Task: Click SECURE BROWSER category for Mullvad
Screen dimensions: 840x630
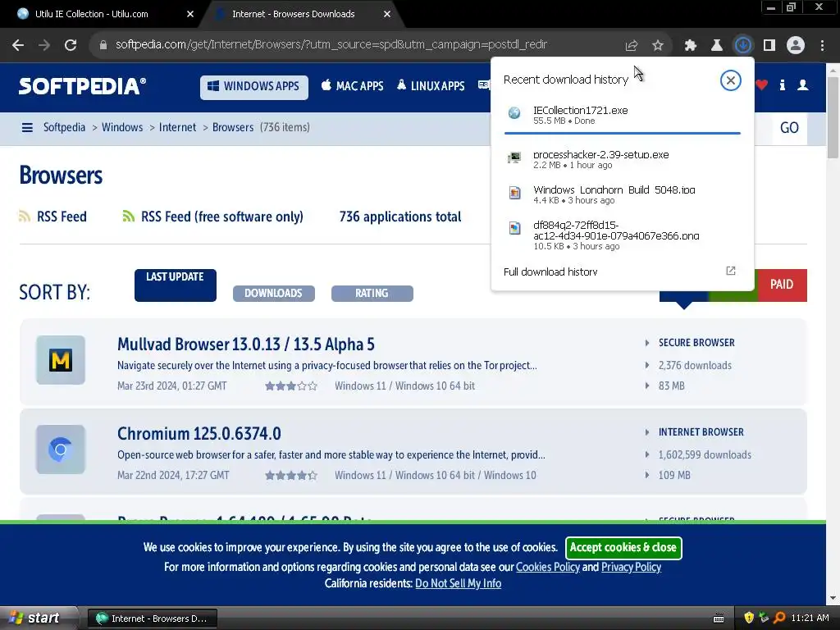Action: [696, 342]
